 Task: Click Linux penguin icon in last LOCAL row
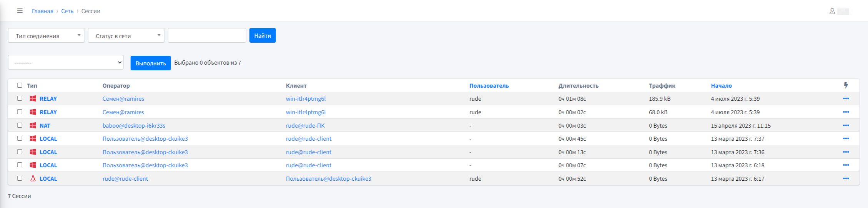coord(33,179)
